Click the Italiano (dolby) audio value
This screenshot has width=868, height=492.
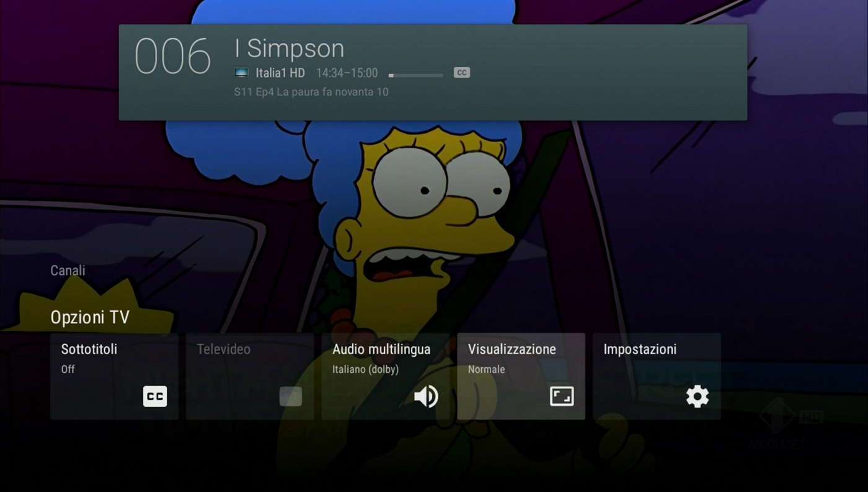point(365,369)
